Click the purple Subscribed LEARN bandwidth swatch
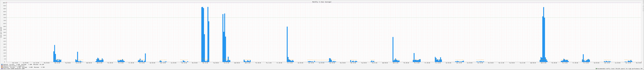Image resolution: width=644 pixels, height=70 pixels. (2, 69)
